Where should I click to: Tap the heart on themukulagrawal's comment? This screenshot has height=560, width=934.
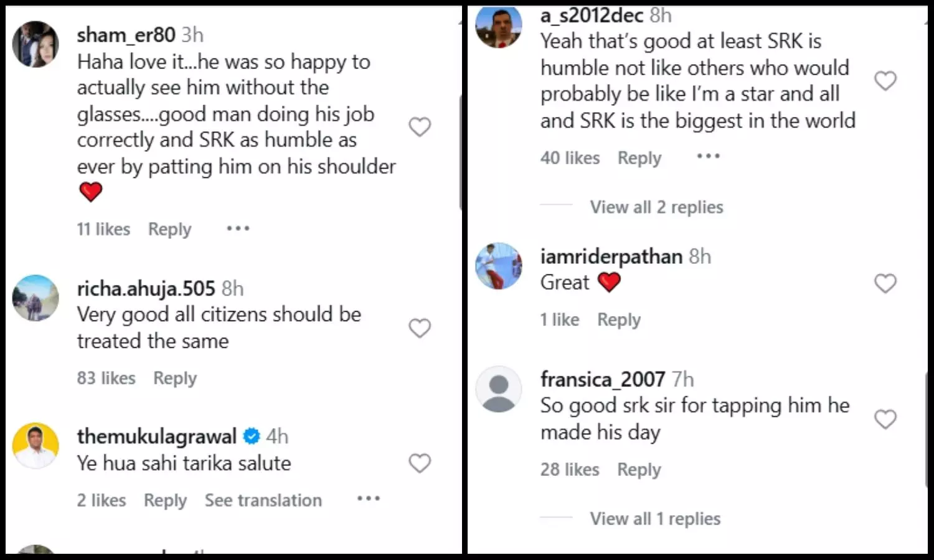(420, 463)
